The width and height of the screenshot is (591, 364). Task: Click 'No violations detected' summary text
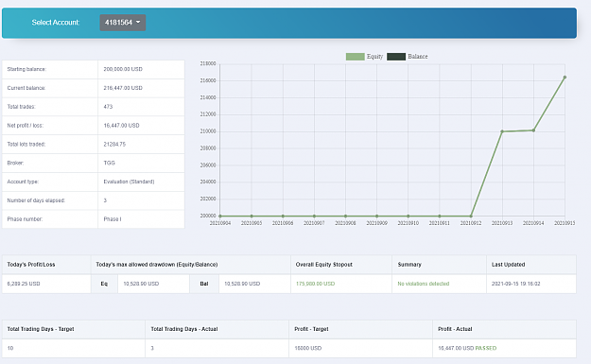(424, 284)
